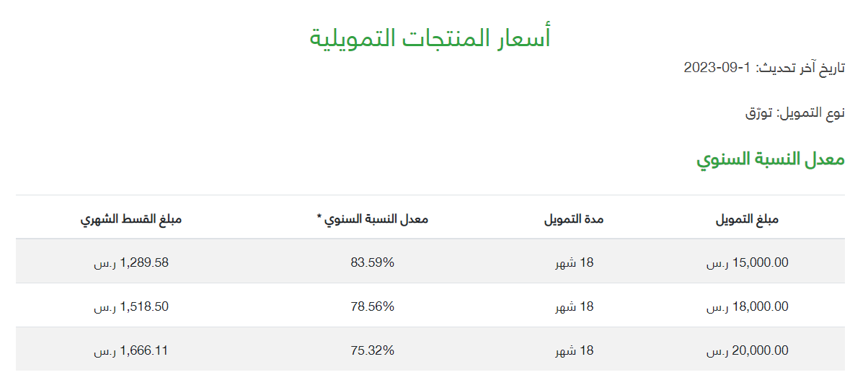Click the أسعار المنتجات التمويلية page heading
Screen dimensions: 868x385
(x=430, y=36)
